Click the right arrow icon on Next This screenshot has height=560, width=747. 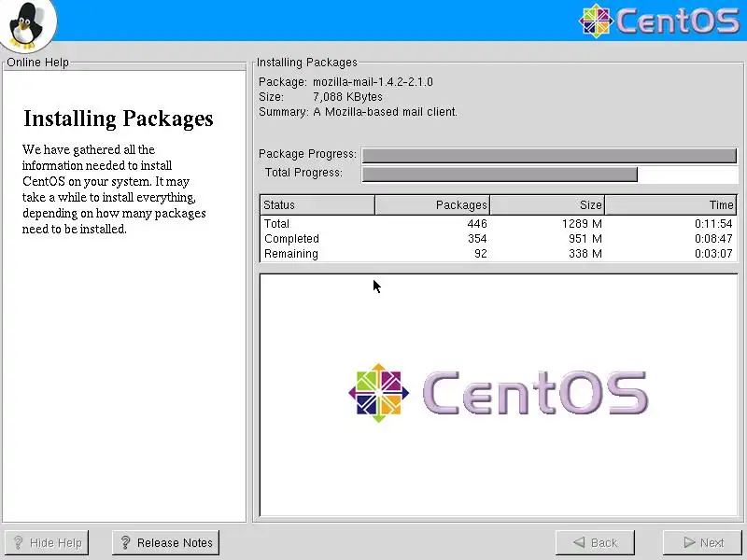(689, 542)
